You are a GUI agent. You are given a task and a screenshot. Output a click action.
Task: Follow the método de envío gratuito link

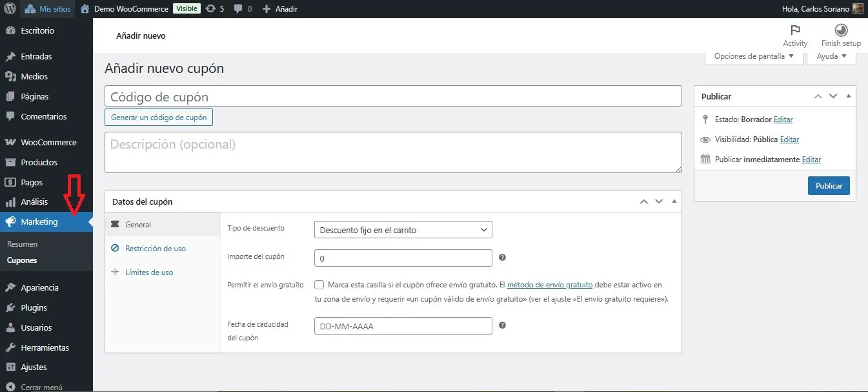click(549, 285)
